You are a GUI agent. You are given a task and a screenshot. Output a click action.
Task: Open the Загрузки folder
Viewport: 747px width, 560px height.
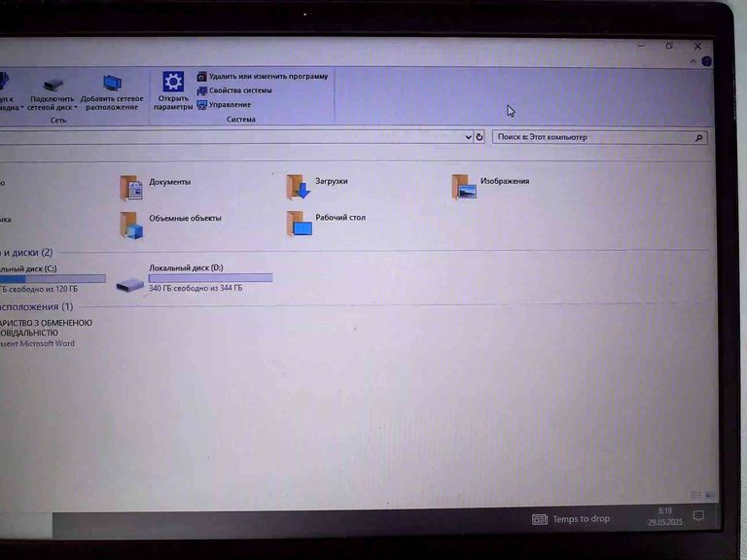tap(298, 186)
